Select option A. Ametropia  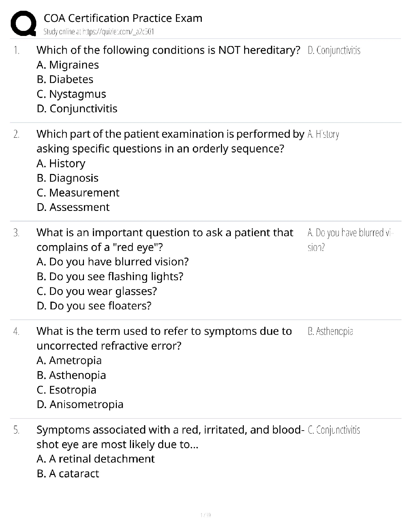tap(69, 360)
